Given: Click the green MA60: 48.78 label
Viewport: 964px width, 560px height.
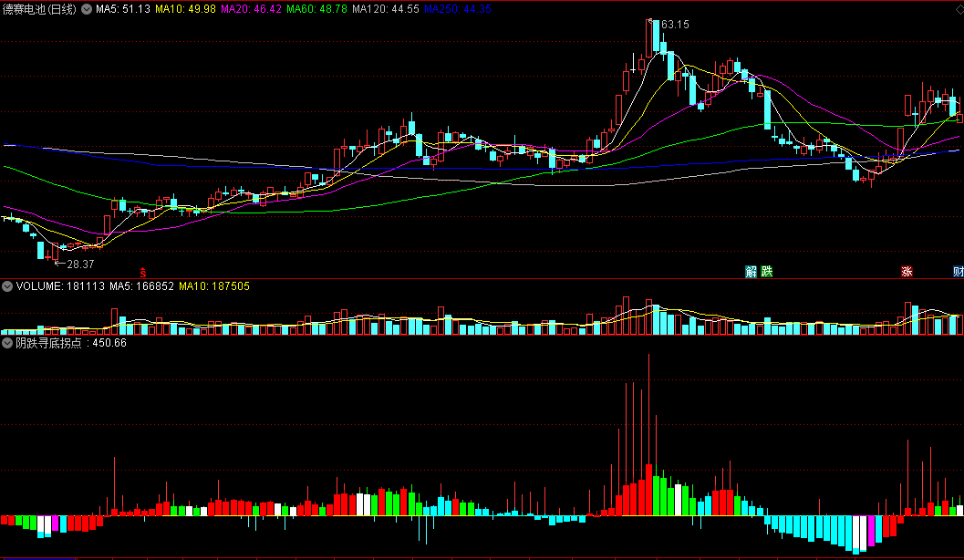Looking at the screenshot, I should 316,9.
